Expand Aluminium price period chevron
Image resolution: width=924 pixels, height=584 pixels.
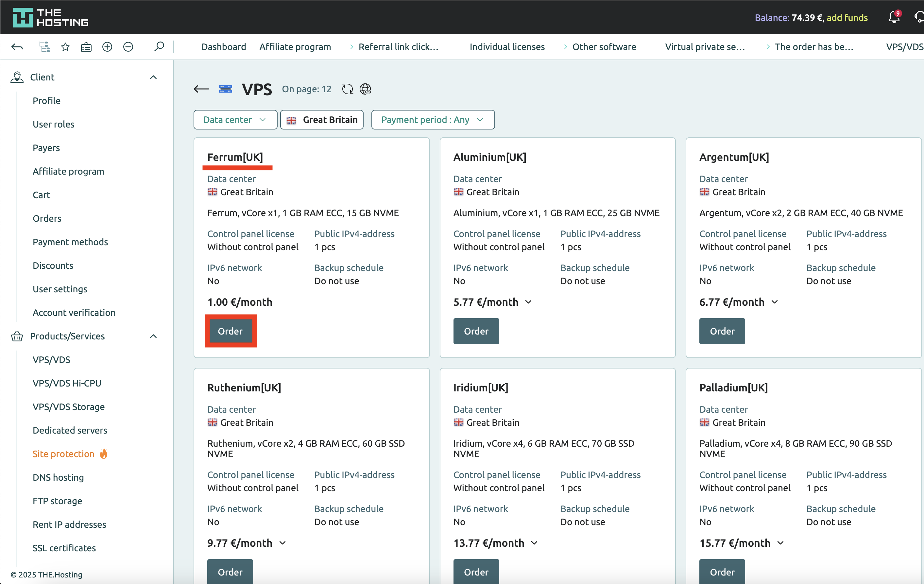tap(528, 302)
